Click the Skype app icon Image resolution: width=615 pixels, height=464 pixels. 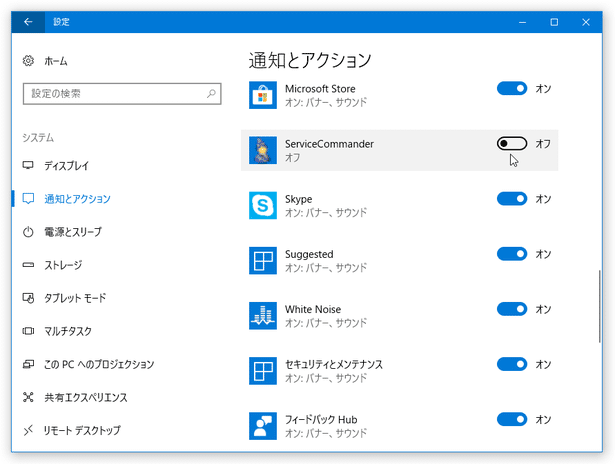(263, 205)
